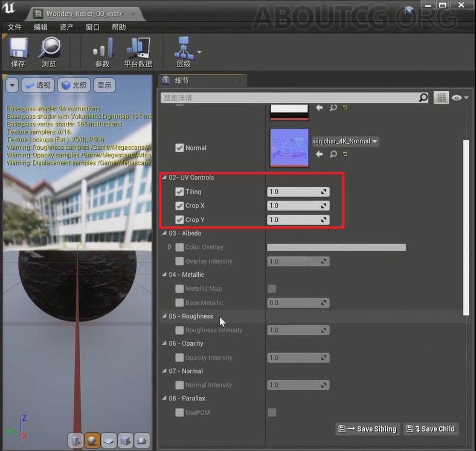
Task: Click the Hierarchy (层级) toolbar icon
Action: (x=184, y=51)
